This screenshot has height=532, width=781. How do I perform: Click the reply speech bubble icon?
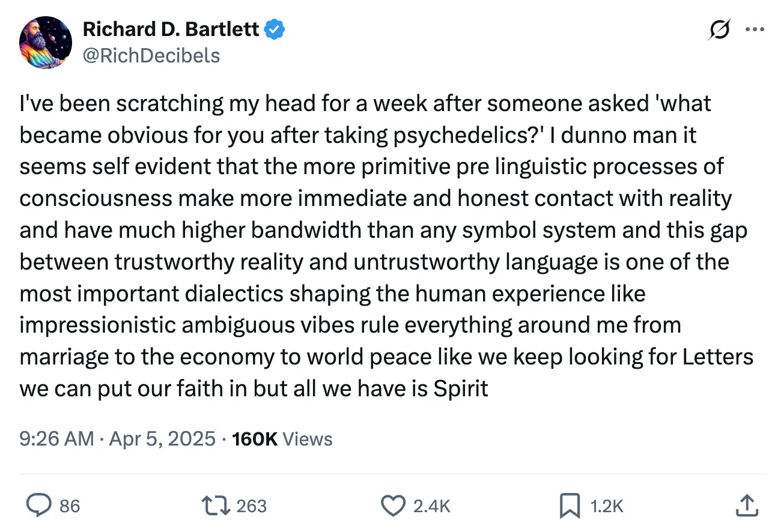[x=38, y=506]
